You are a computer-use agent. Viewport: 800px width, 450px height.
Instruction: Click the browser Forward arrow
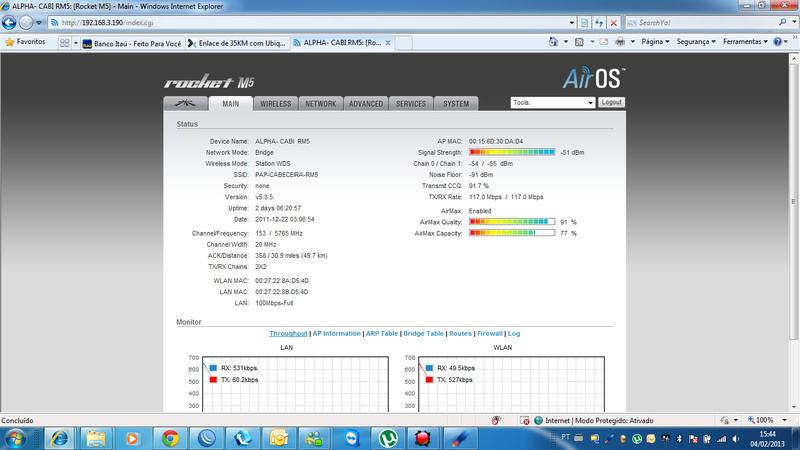pyautogui.click(x=26, y=22)
